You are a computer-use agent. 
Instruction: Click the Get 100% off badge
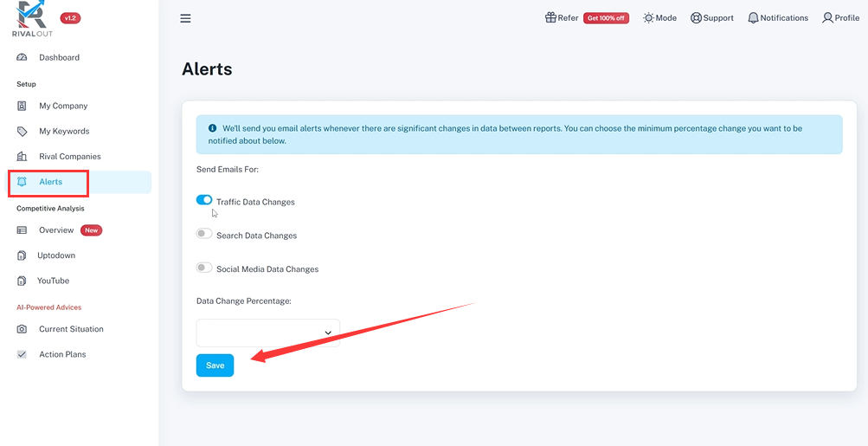pyautogui.click(x=606, y=18)
